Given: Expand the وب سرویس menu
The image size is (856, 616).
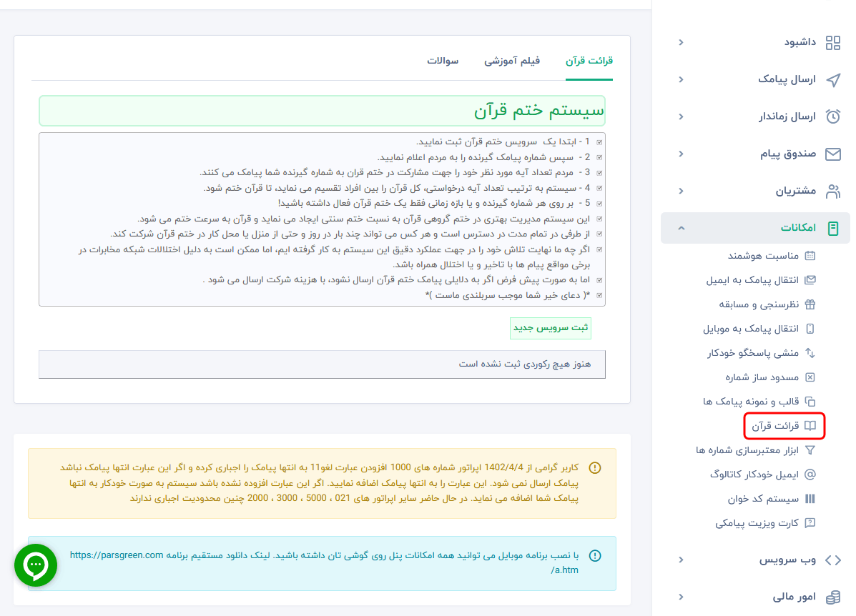Looking at the screenshot, I should click(x=681, y=560).
